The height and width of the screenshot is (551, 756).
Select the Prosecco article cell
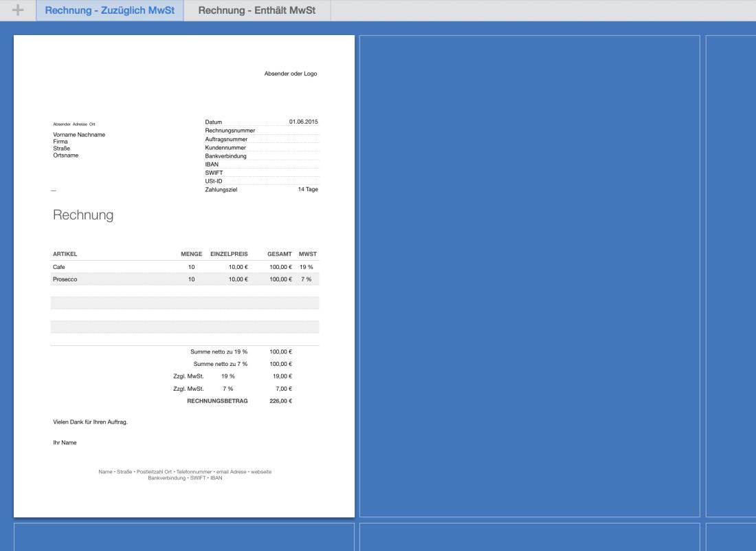click(65, 279)
